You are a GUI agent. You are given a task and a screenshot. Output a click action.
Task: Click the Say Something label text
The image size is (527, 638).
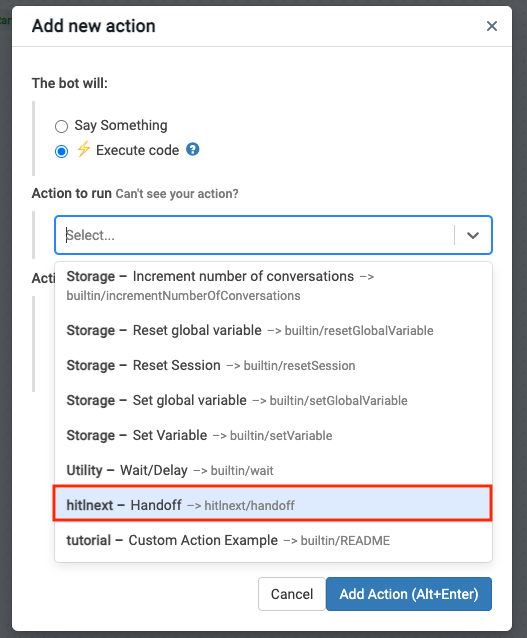tap(121, 125)
